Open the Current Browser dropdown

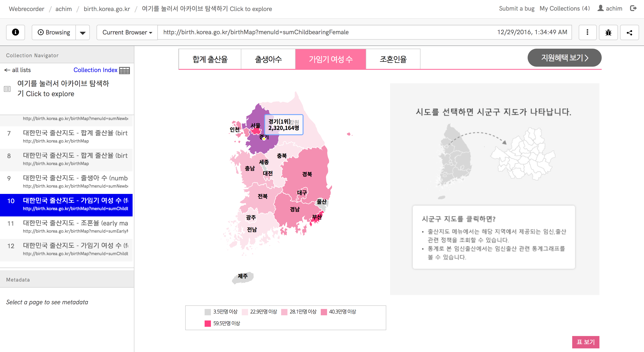click(x=127, y=32)
